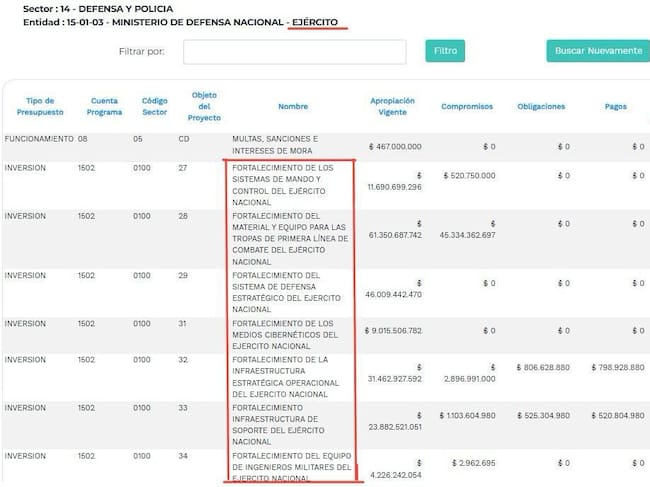Click the Pagos column header
650x487 pixels.
pyautogui.click(x=618, y=106)
